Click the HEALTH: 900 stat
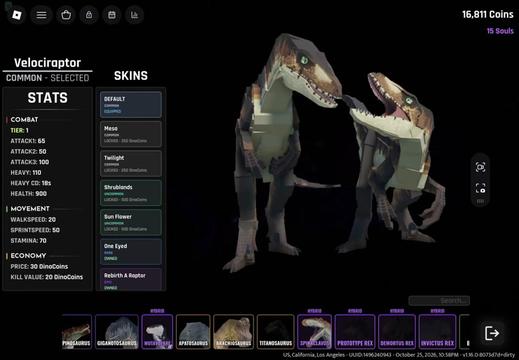The height and width of the screenshot is (360, 519). coord(29,194)
